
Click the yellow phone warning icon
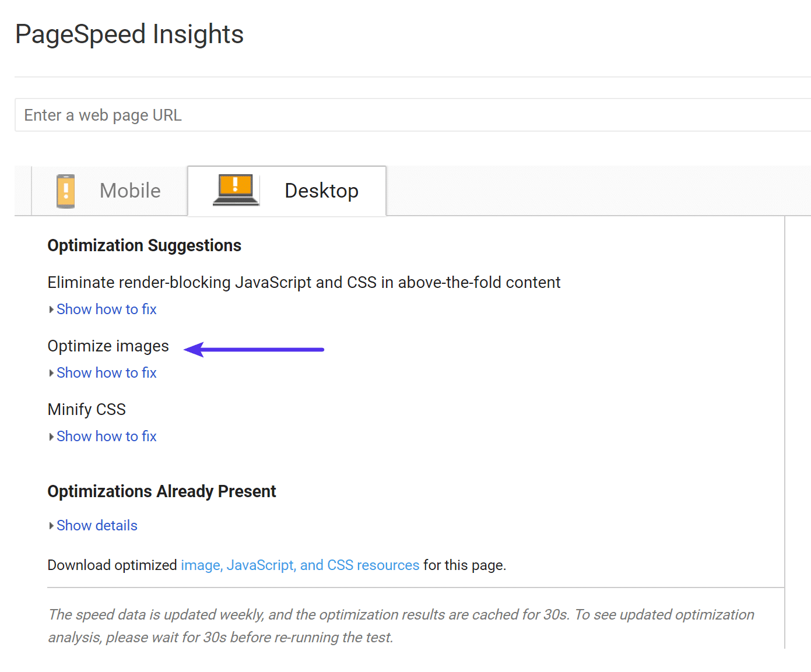pos(66,191)
